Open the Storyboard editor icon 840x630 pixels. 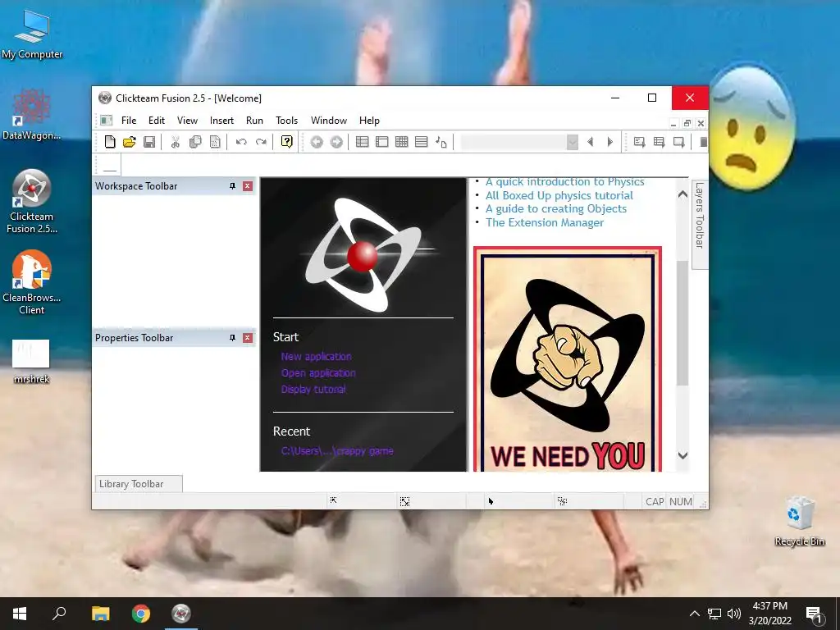point(362,142)
